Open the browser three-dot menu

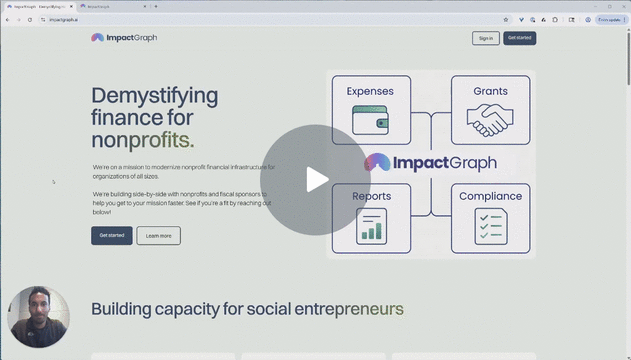[x=625, y=20]
